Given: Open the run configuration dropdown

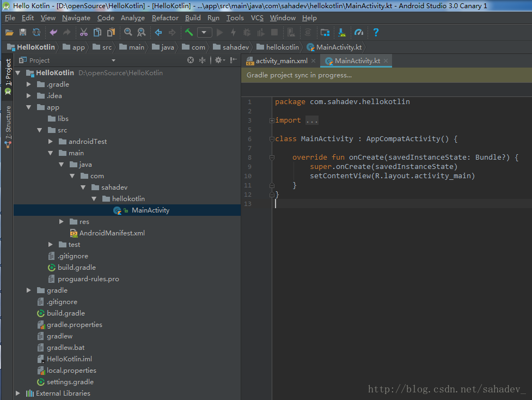Looking at the screenshot, I should coord(205,33).
